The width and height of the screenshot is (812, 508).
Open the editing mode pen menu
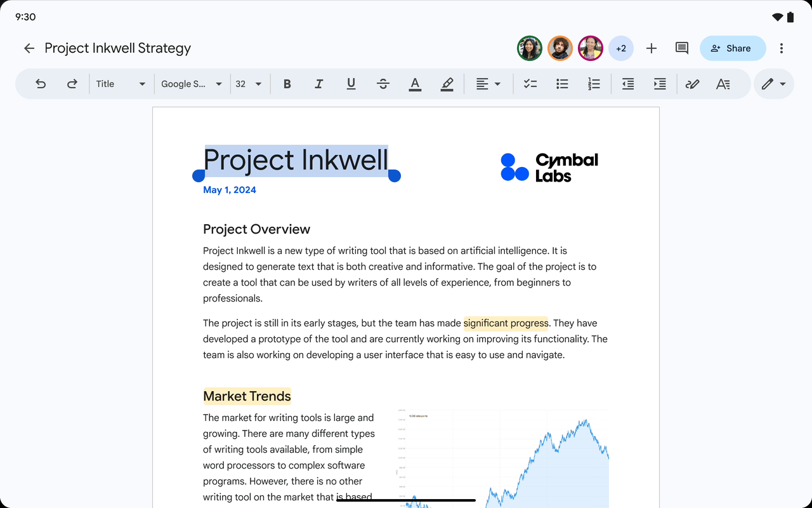point(773,83)
